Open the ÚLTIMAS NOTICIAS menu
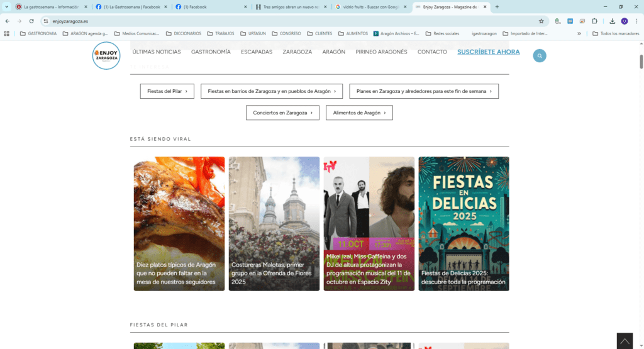Screen dimensions: 644x349 pos(157,52)
